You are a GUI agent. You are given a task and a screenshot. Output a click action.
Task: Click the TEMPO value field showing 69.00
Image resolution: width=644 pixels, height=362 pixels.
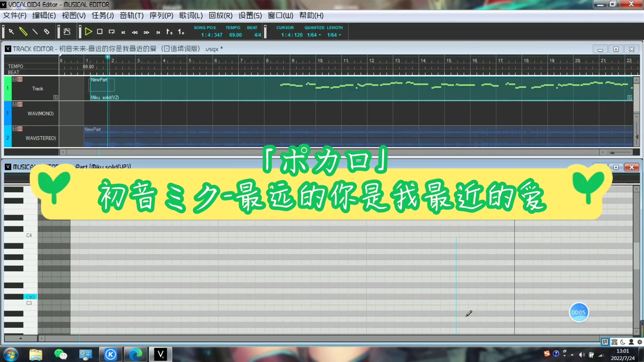tap(234, 35)
